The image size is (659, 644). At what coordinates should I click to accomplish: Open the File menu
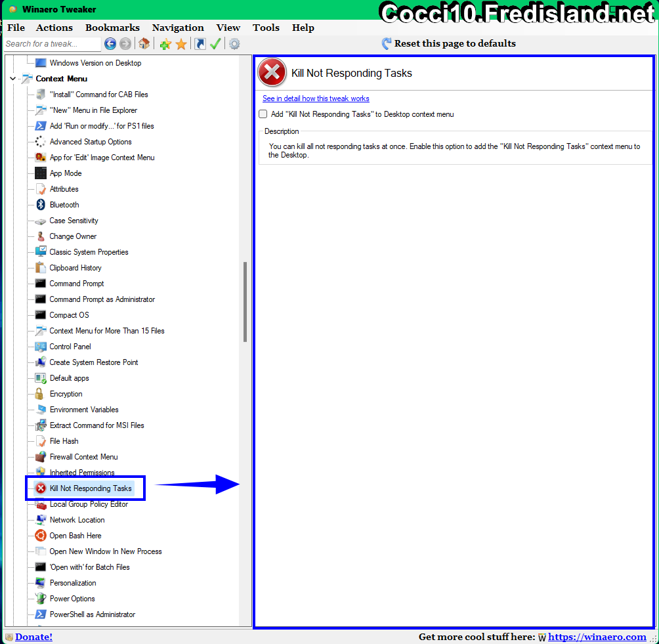click(16, 28)
